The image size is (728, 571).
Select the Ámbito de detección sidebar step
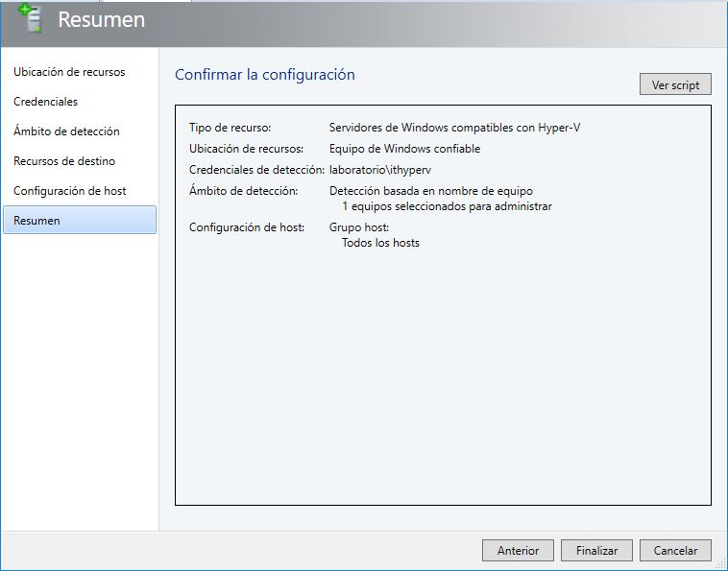pyautogui.click(x=66, y=131)
